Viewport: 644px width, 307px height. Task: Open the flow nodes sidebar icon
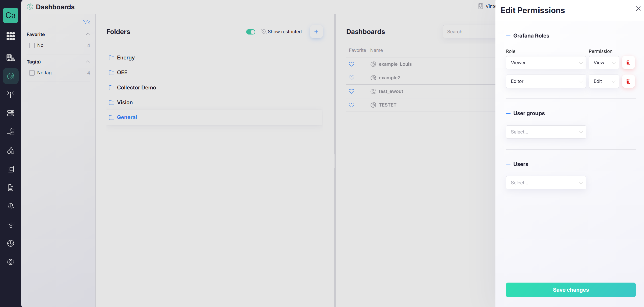[x=11, y=225]
